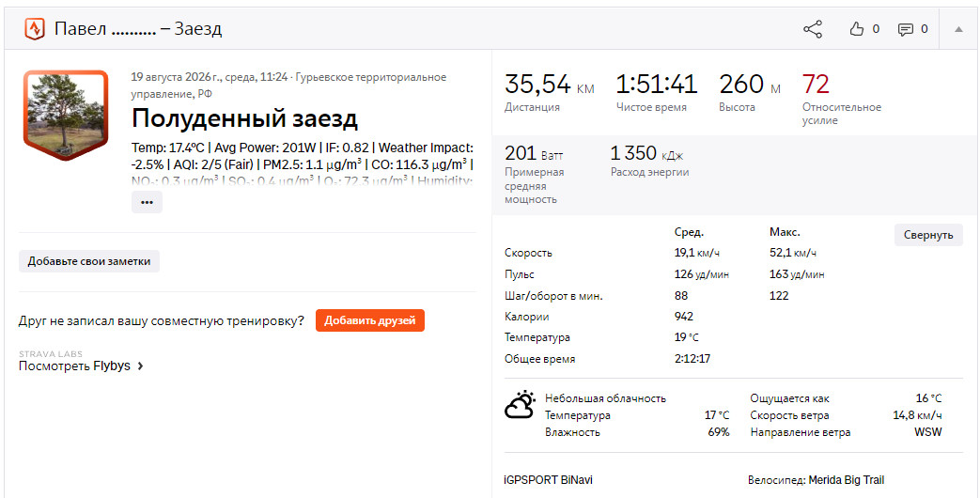The width and height of the screenshot is (980, 498).
Task: Open the Merida Big Trail bike link
Action: 847,480
